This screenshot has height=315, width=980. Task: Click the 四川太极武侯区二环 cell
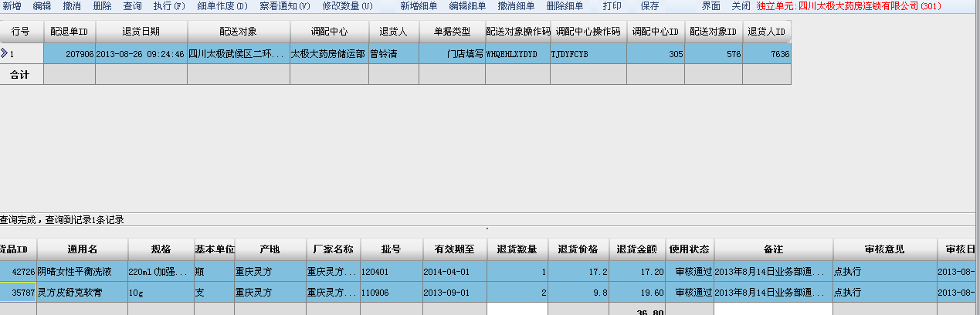[239, 54]
